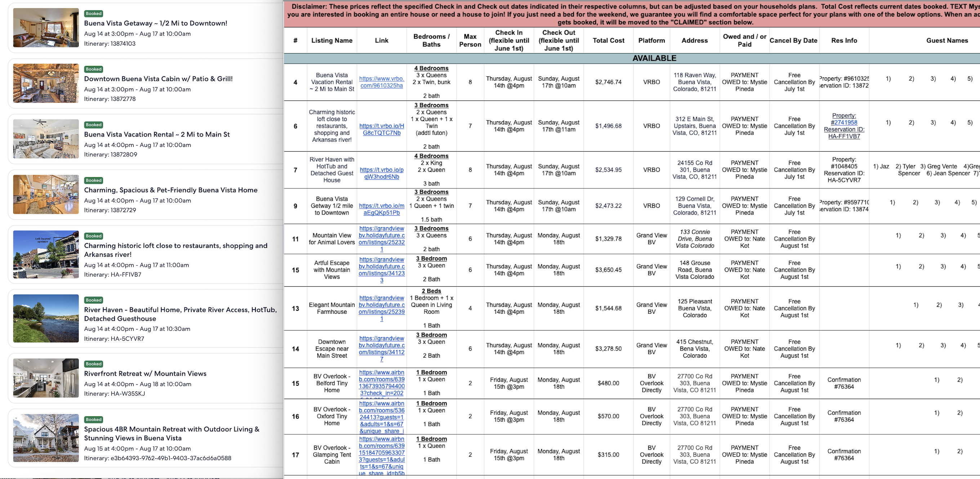Click the row 16 Confirmation #76364 cell
Screen dimensions: 980x479
click(844, 416)
